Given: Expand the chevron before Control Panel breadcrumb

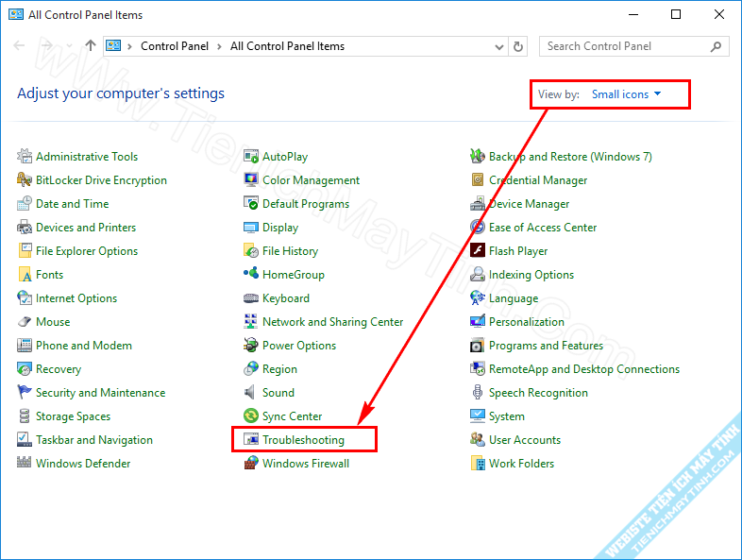Looking at the screenshot, I should [x=129, y=46].
